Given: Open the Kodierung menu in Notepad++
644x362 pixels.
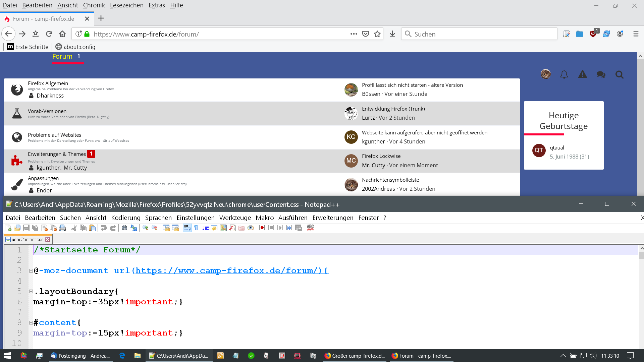Looking at the screenshot, I should [x=126, y=218].
